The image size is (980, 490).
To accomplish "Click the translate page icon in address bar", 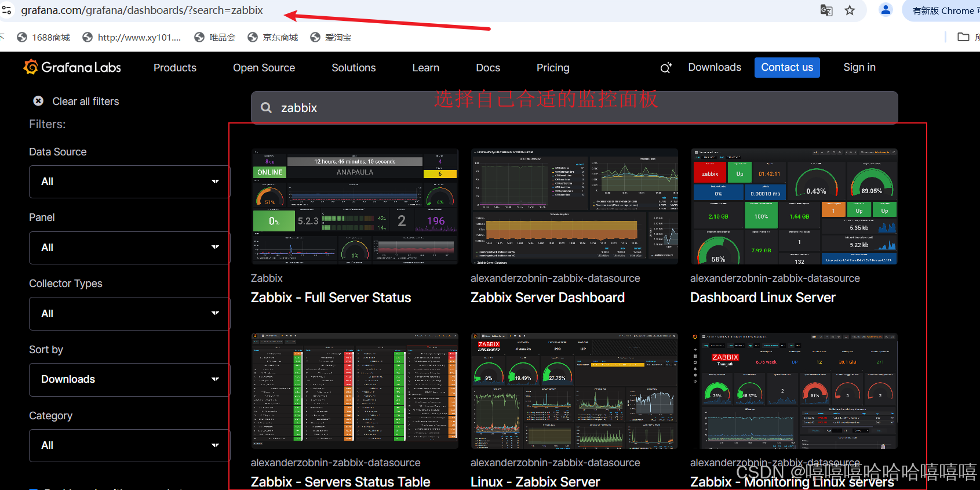I will 826,10.
